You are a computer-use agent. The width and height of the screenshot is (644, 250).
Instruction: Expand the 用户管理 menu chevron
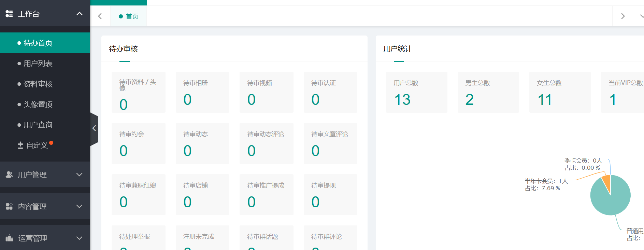(80, 175)
